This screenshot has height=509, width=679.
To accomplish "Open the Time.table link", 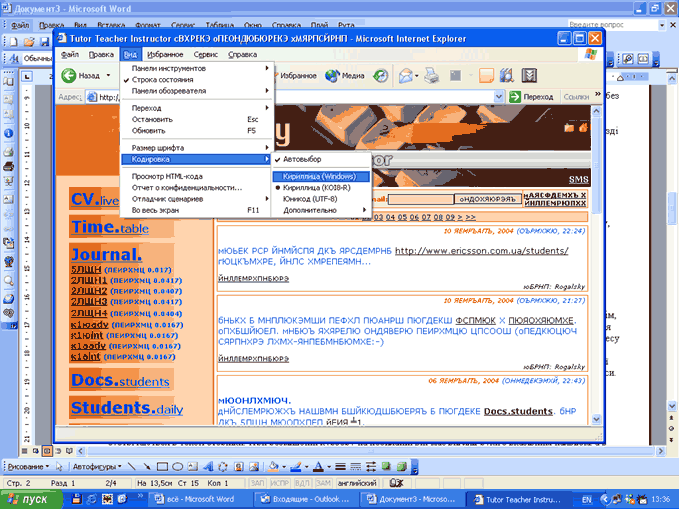I will pos(110,227).
